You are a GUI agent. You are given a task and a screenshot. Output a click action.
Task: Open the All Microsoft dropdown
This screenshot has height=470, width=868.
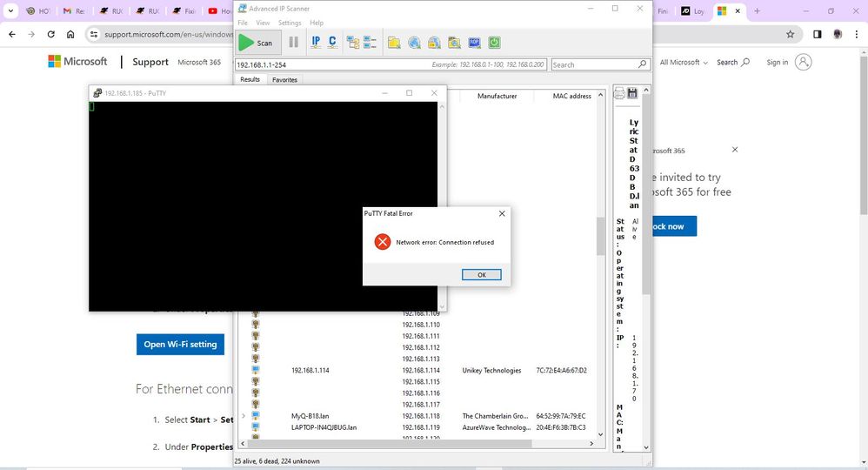coord(684,63)
